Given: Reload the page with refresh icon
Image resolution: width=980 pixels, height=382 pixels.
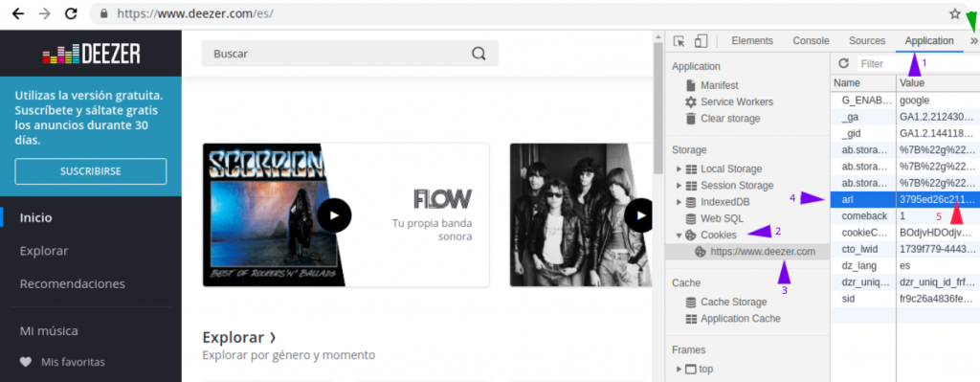Looking at the screenshot, I should coord(71,13).
